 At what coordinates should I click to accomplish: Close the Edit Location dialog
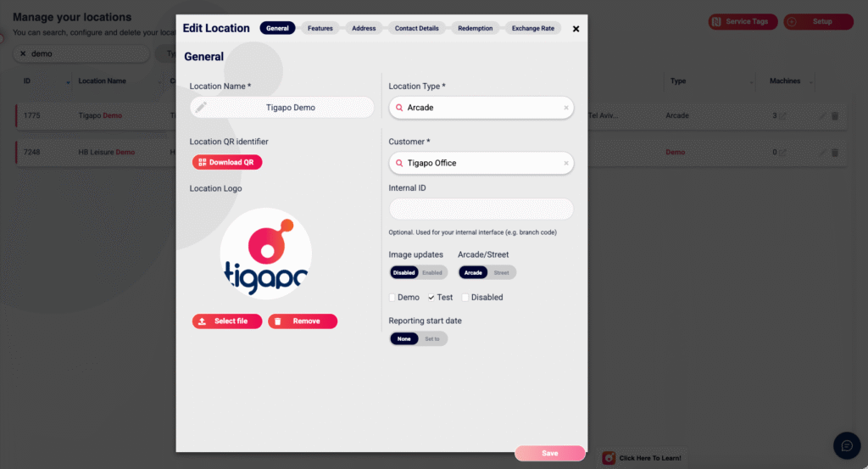pyautogui.click(x=576, y=29)
